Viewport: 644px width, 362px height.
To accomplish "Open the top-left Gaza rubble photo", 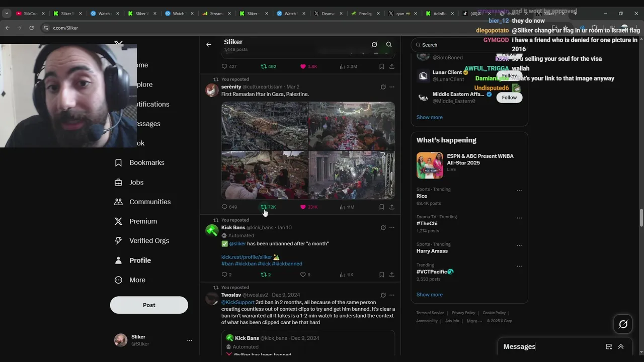I will point(265,126).
